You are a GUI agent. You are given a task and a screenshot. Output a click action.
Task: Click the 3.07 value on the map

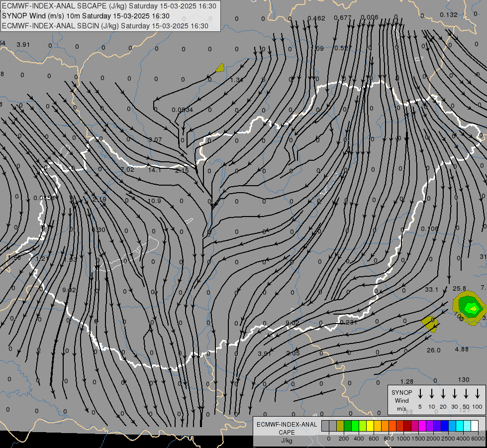[155, 140]
